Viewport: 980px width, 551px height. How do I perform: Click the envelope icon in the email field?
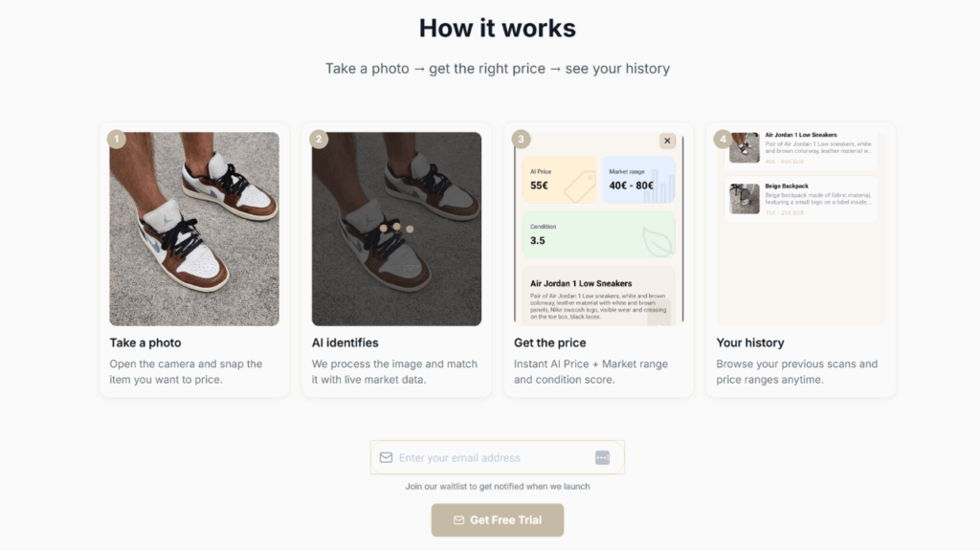click(386, 458)
